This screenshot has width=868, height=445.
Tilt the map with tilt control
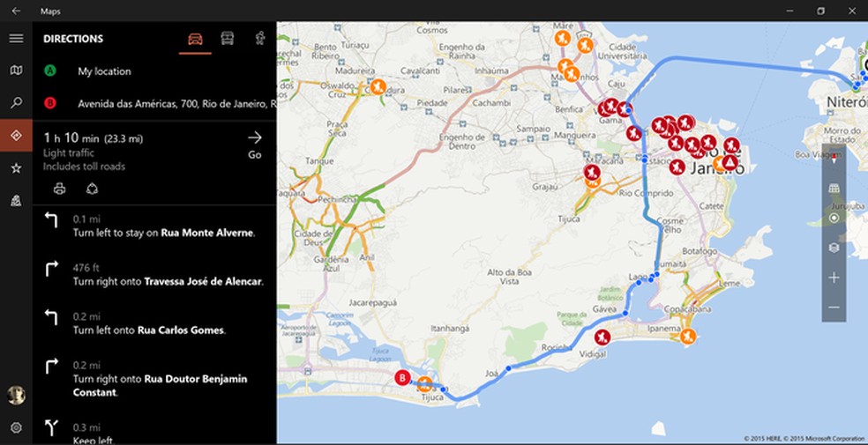point(834,189)
